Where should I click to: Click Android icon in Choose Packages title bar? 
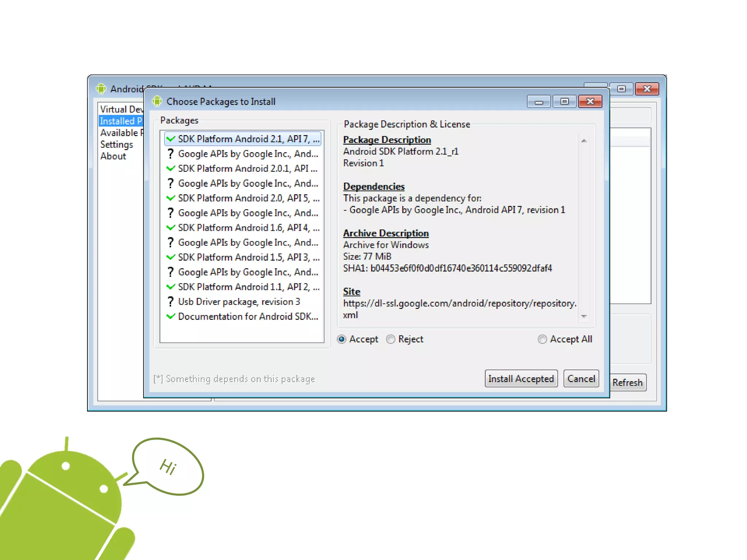[x=157, y=101]
